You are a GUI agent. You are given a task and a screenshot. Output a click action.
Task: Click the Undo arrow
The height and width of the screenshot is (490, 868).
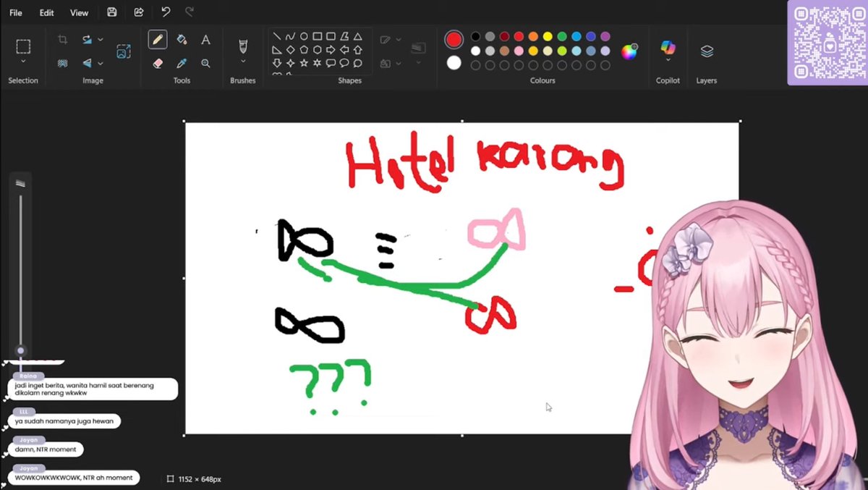pos(166,12)
